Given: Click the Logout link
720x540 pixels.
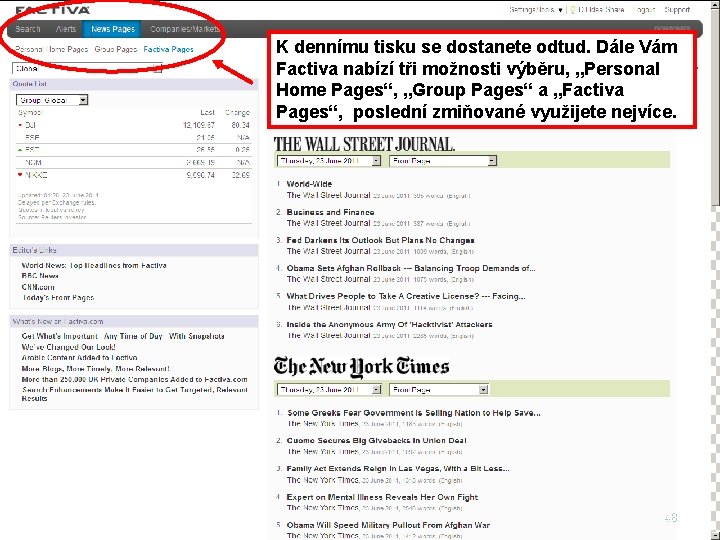Looking at the screenshot, I should pos(643,10).
